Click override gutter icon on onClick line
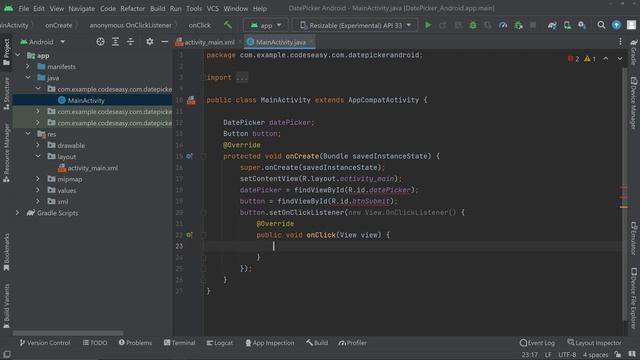This screenshot has height=360, width=640. coord(189,235)
